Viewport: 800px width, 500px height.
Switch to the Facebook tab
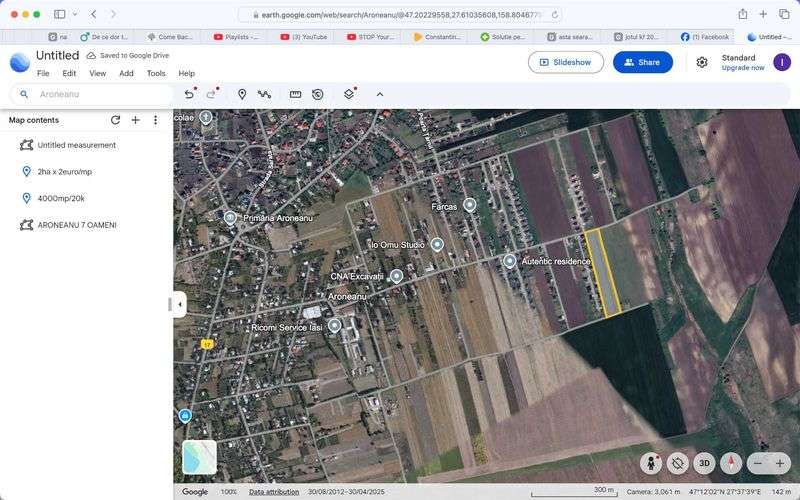pyautogui.click(x=705, y=37)
